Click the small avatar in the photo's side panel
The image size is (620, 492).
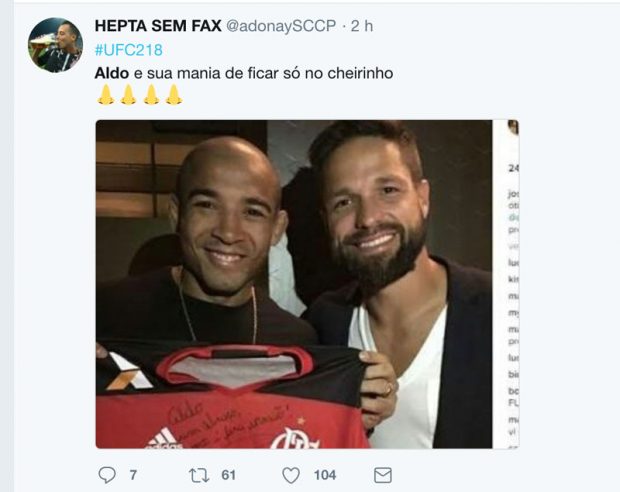(x=512, y=127)
